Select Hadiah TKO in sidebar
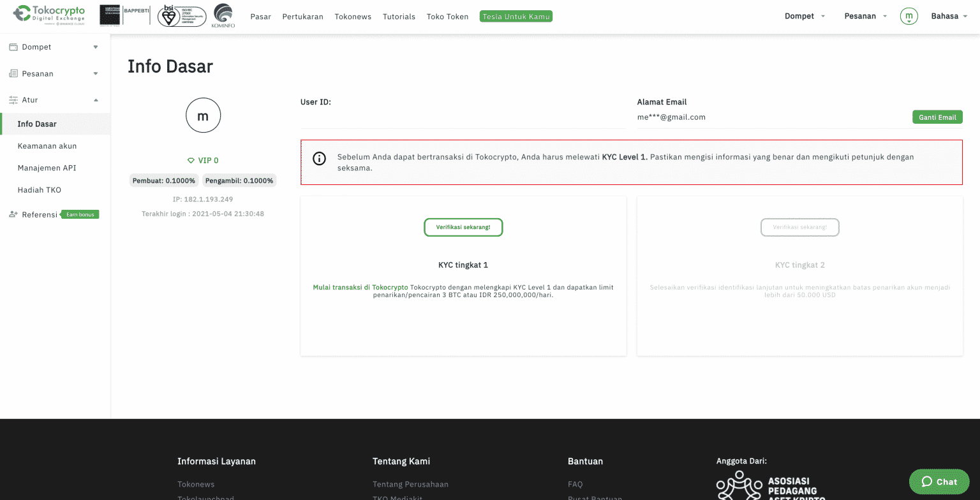 (40, 190)
